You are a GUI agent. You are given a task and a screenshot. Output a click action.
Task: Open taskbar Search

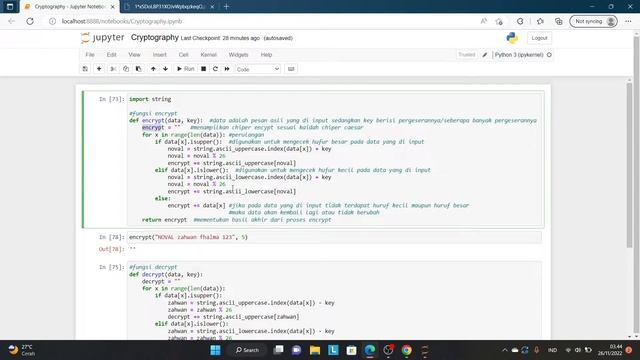(x=247, y=350)
